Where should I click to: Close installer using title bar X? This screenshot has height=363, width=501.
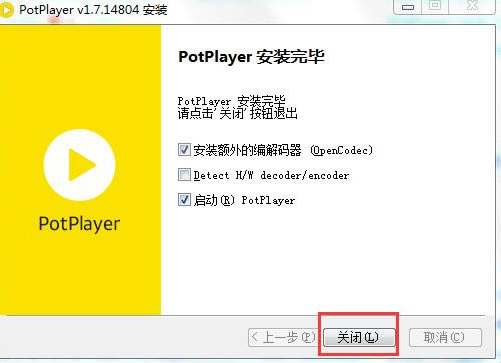pyautogui.click(x=472, y=6)
